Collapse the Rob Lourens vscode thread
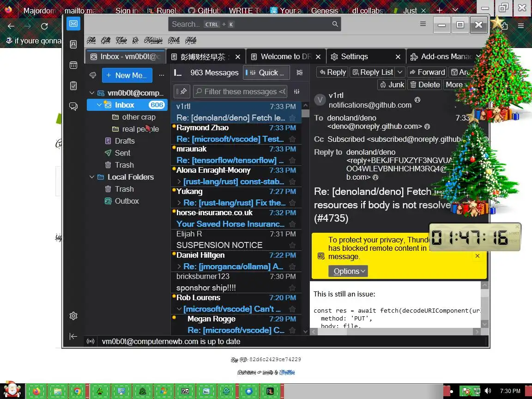 coord(179,309)
